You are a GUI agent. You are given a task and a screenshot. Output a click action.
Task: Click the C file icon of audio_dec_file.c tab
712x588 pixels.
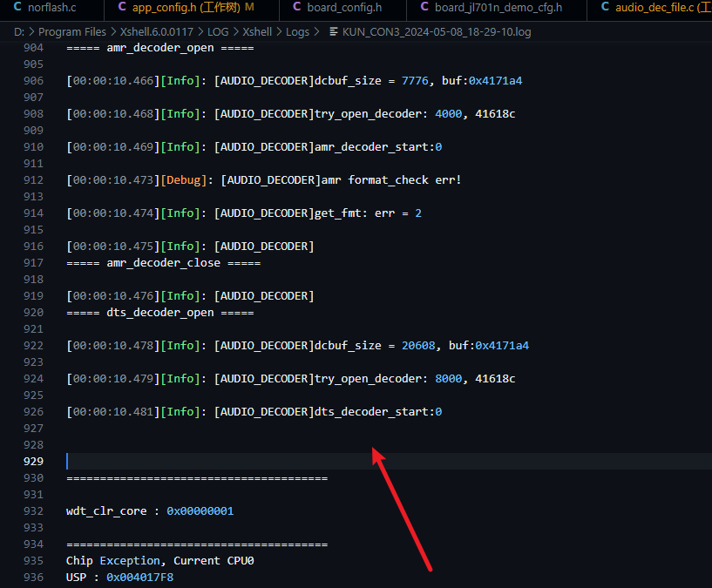click(x=605, y=7)
